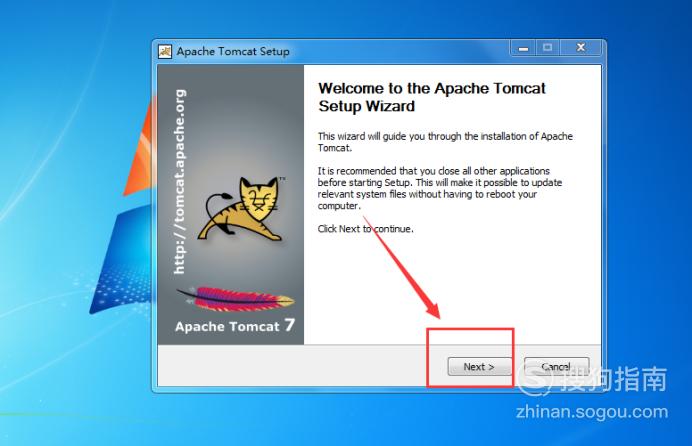Close the Apache Tomcat Setup window
The width and height of the screenshot is (692, 446).
(x=581, y=48)
